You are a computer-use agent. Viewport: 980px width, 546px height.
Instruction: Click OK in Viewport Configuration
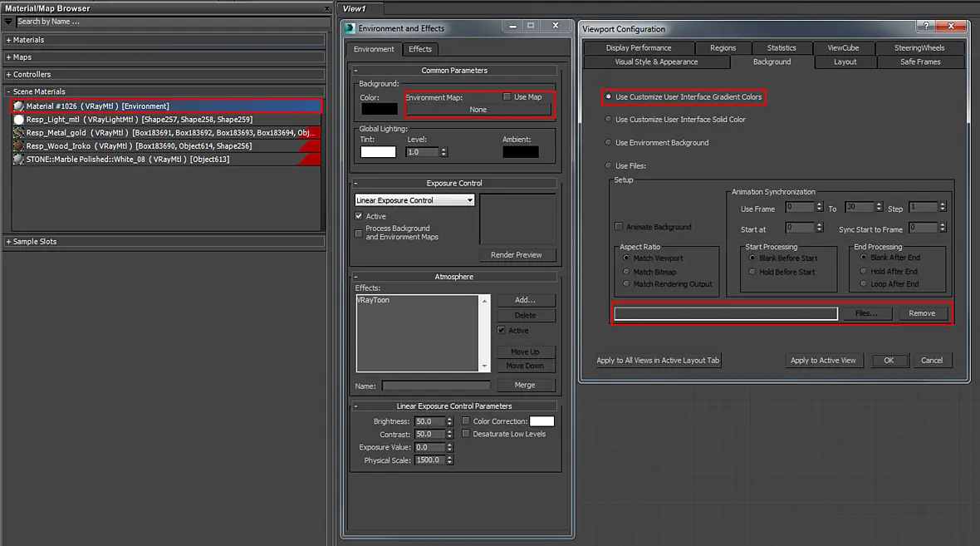click(x=889, y=360)
